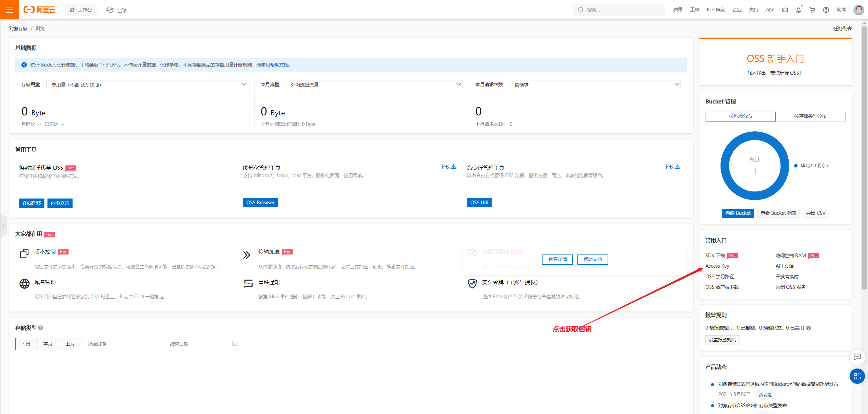Open the feedback chat bubble icon
Screen dimensions: 868x414
pos(857,357)
